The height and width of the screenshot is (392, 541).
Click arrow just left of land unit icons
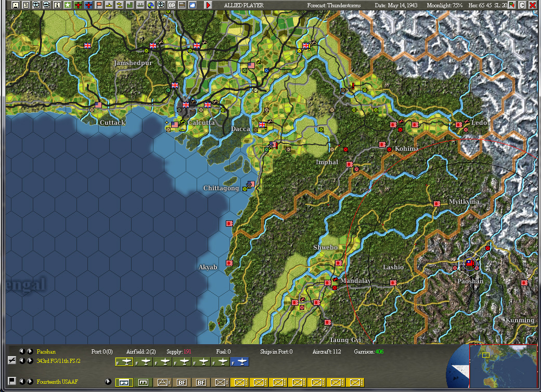(108, 381)
